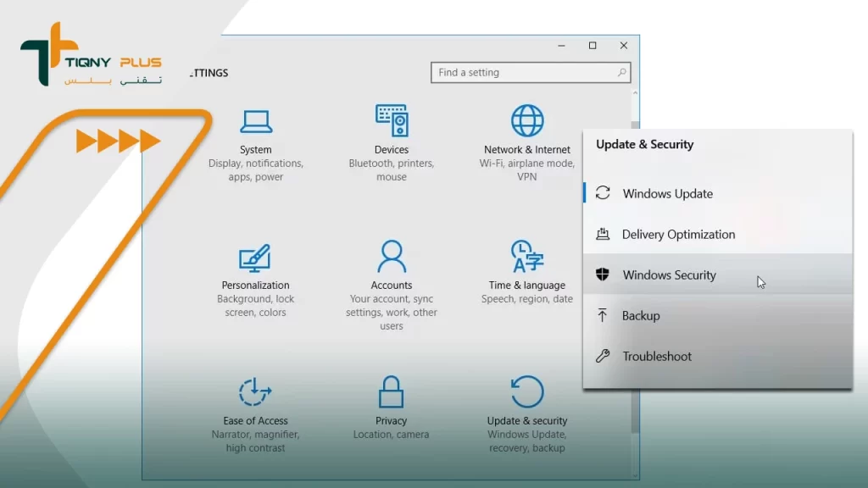Click the magnifier icon in the search box
The height and width of the screenshot is (488, 868).
point(621,73)
